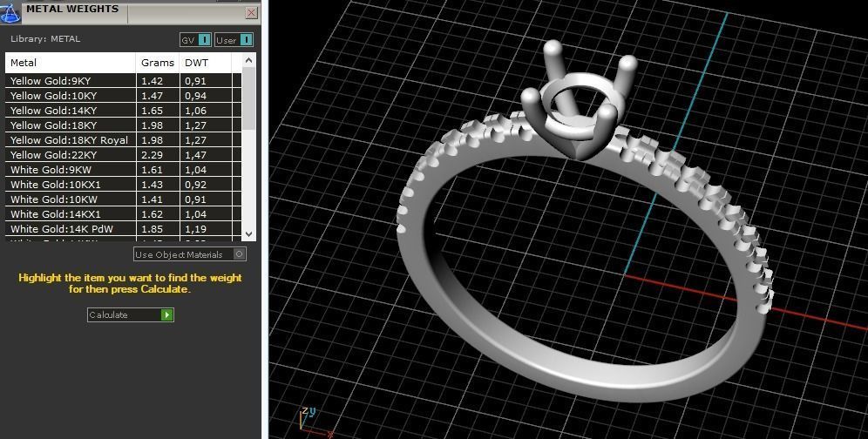Click the metal list scroll up arrow
The image size is (868, 439).
[248, 60]
